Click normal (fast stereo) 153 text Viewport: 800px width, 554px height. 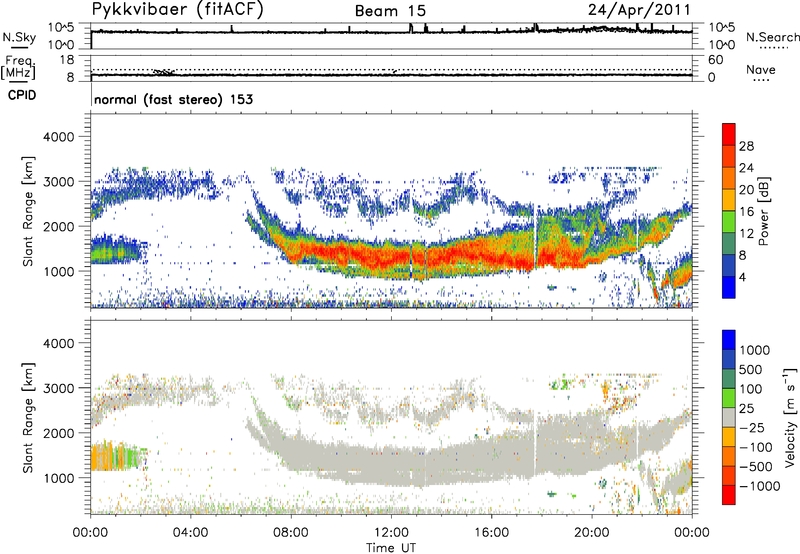coord(173,99)
